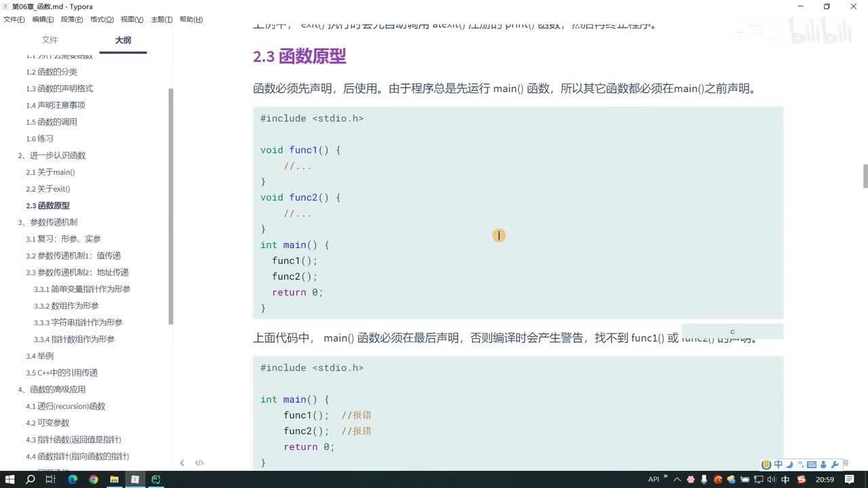The height and width of the screenshot is (488, 868).
Task: Open Windows taskbar search
Action: (x=31, y=479)
